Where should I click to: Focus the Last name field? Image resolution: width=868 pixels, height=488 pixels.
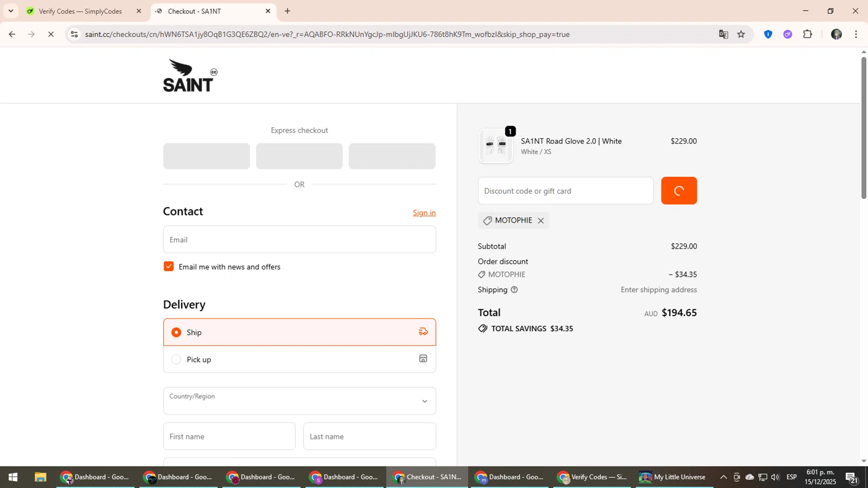(369, 436)
